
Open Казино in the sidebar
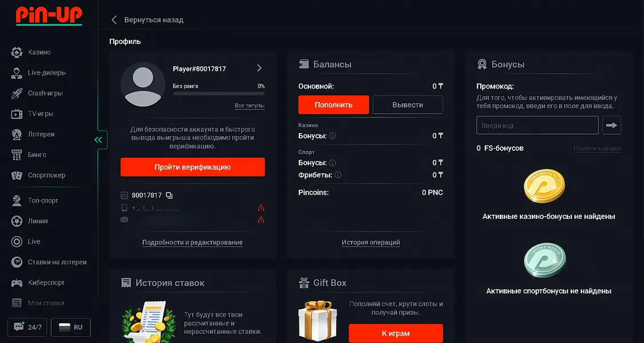pos(39,53)
